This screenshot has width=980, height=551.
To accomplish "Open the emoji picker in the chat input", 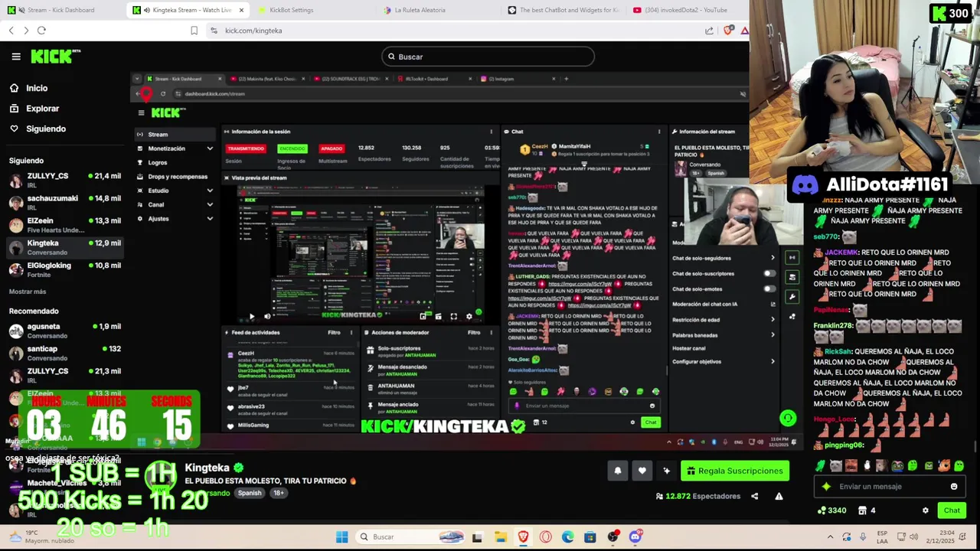I will tap(954, 487).
